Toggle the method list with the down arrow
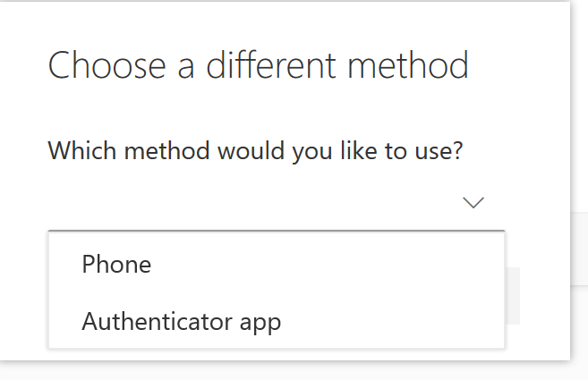The width and height of the screenshot is (588, 380). 473,202
